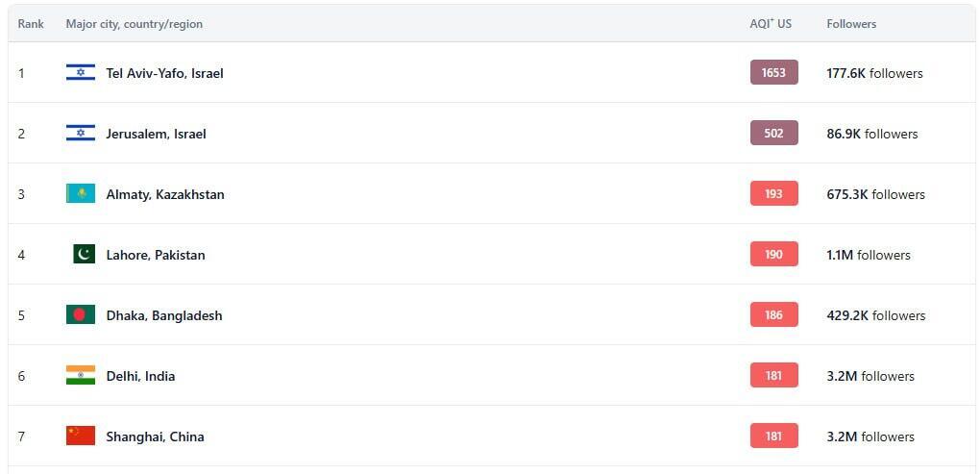Click the AQI US column header

771,24
